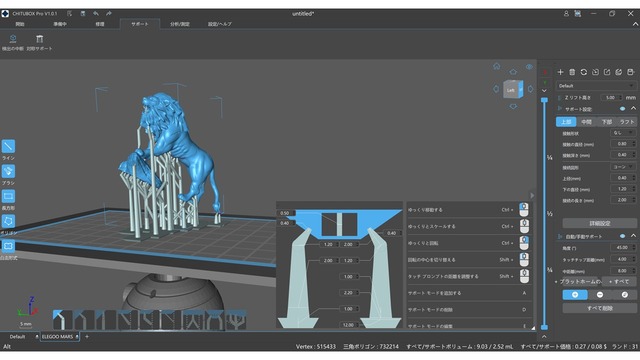Click the arrow to collapse the support preview panel
640x360 pixels.
[x=532, y=196]
